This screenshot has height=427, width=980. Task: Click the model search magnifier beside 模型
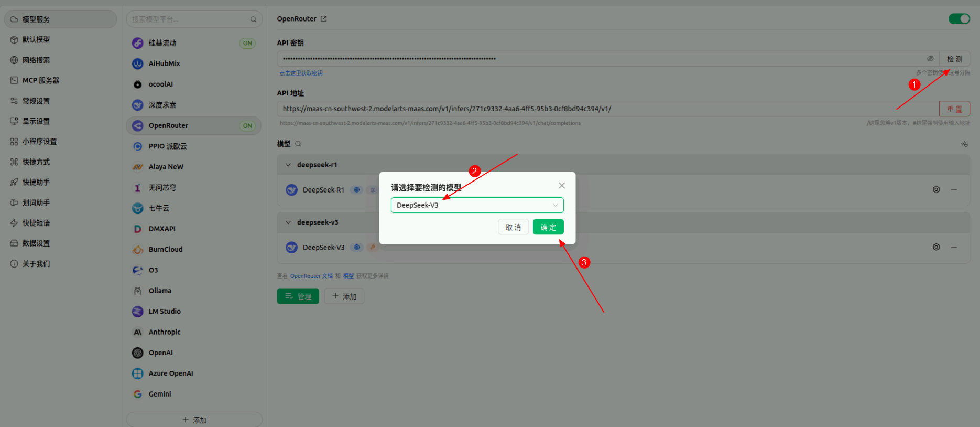[x=298, y=144]
